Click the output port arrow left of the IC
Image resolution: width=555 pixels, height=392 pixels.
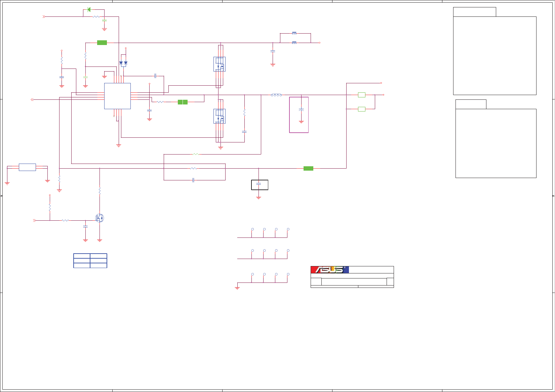(32, 100)
